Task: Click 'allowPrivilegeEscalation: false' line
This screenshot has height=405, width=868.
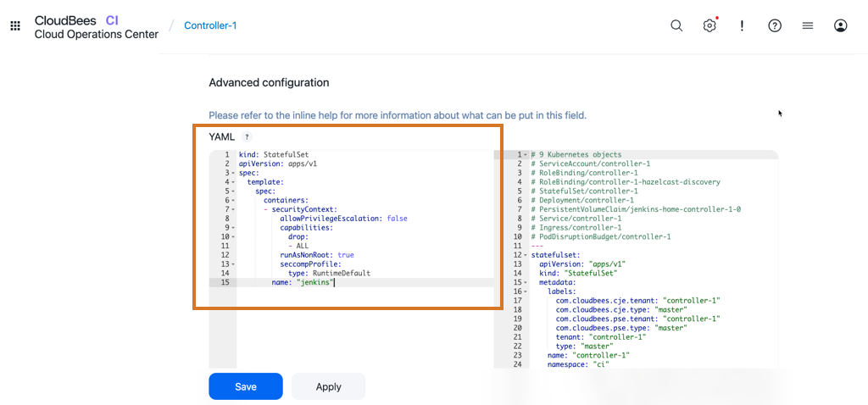Action: pyautogui.click(x=343, y=219)
